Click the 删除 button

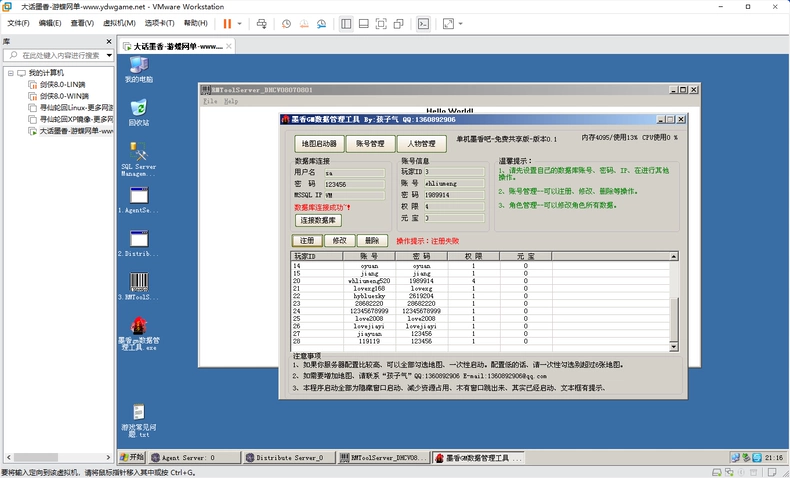[372, 241]
